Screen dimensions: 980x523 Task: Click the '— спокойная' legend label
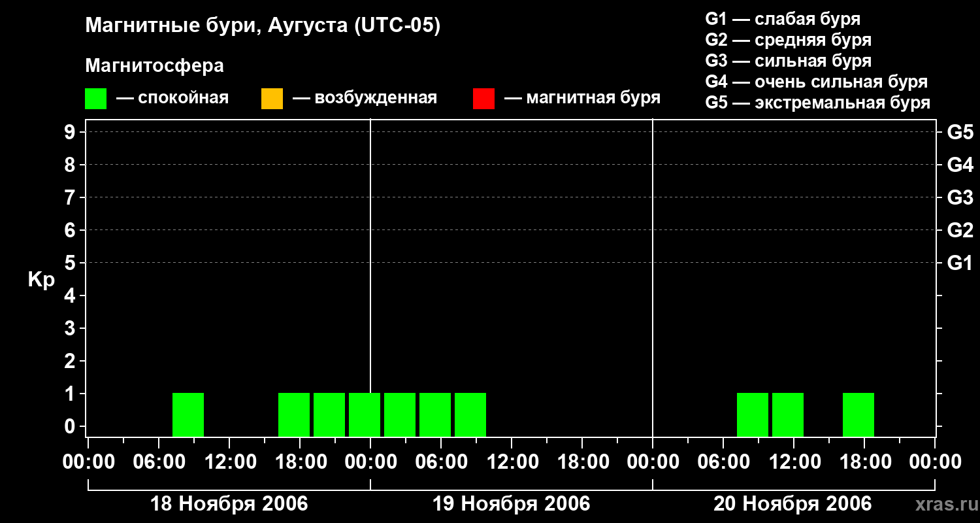(x=172, y=98)
